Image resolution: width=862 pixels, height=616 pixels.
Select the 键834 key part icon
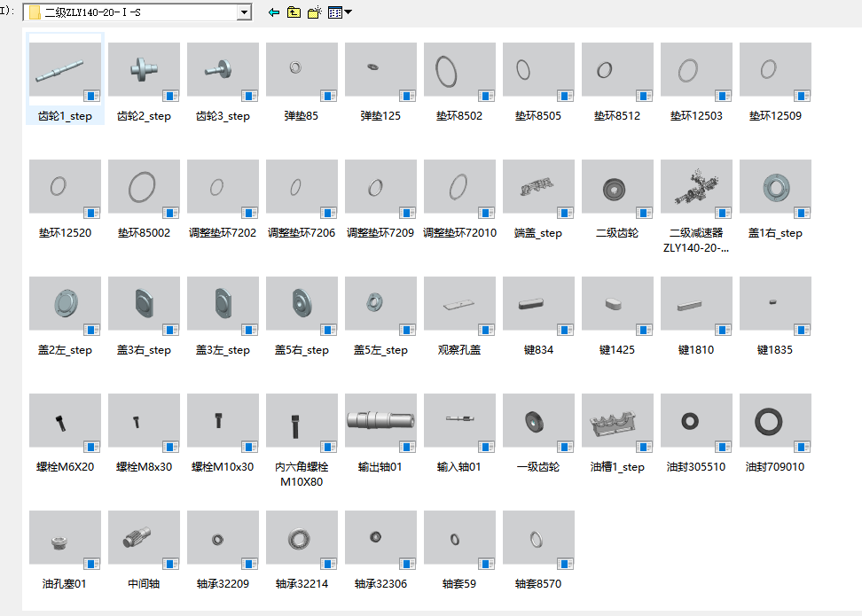click(539, 307)
